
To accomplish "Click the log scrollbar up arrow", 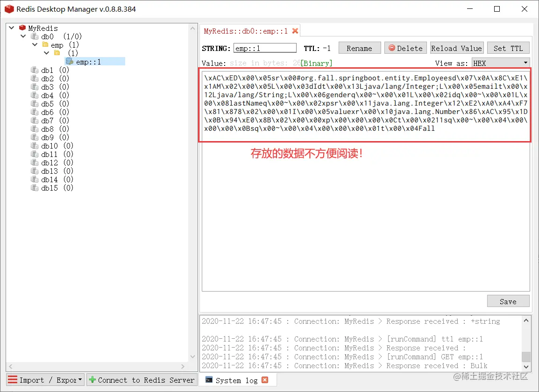I will point(526,321).
